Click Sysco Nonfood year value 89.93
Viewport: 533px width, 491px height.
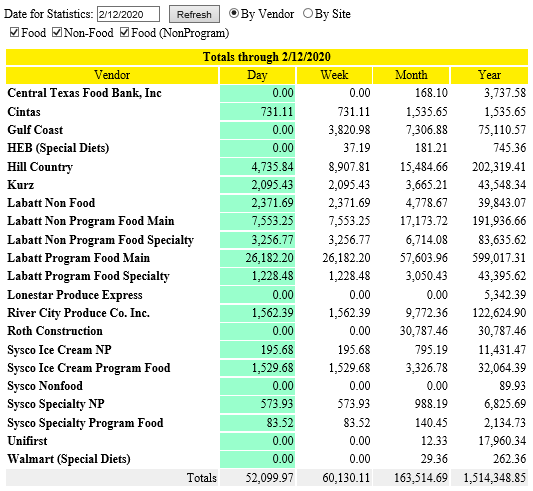pyautogui.click(x=513, y=386)
